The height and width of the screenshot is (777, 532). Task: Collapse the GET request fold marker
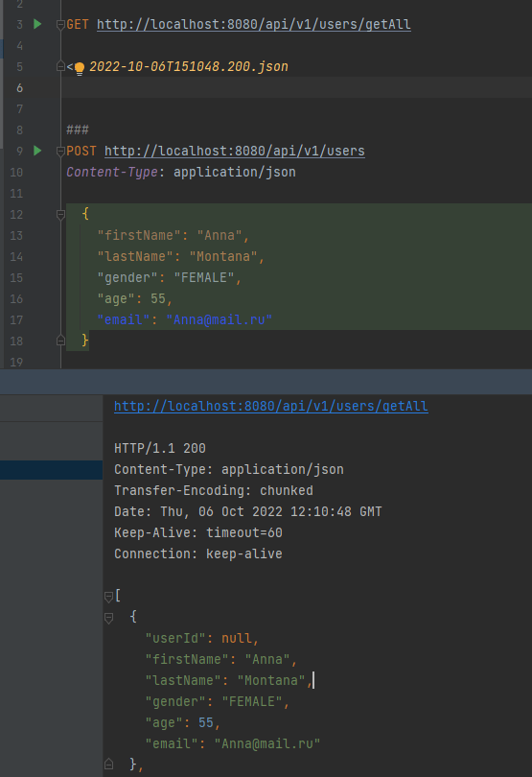[60, 24]
